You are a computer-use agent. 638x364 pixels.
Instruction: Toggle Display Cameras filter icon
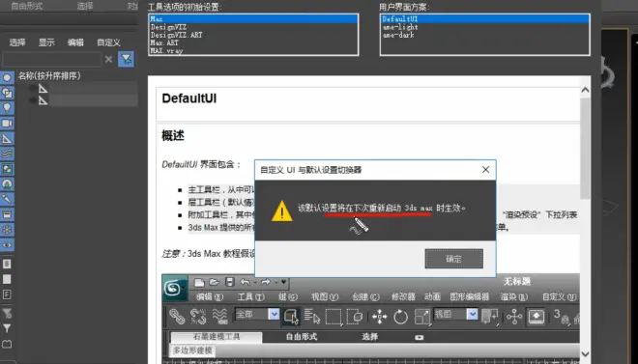coord(7,124)
